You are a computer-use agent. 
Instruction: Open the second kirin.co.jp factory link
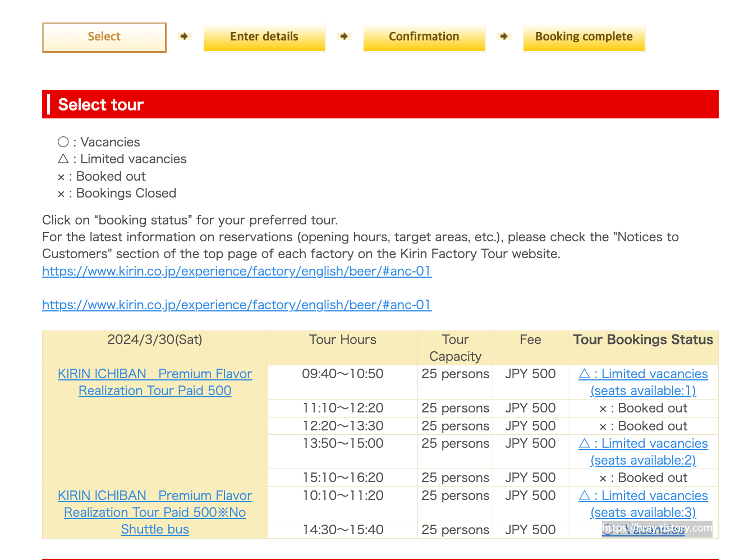click(237, 305)
